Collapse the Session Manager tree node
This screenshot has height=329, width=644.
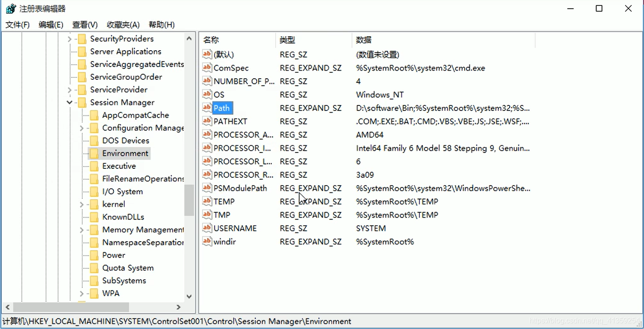(x=70, y=102)
